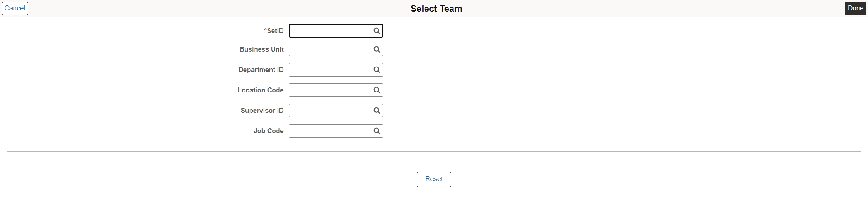868x212 pixels.
Task: Click the SetID lookup magnifier icon
Action: point(377,31)
